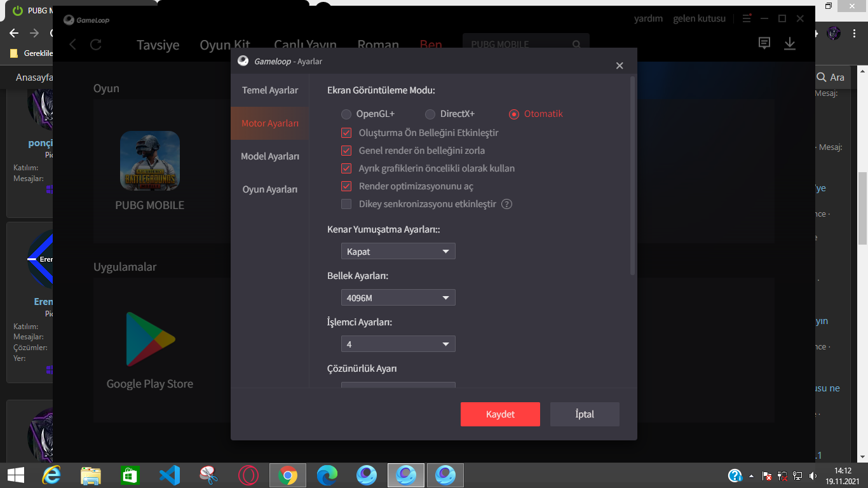Click the Uygulamalar section heading
The height and width of the screenshot is (488, 868).
coord(125,267)
